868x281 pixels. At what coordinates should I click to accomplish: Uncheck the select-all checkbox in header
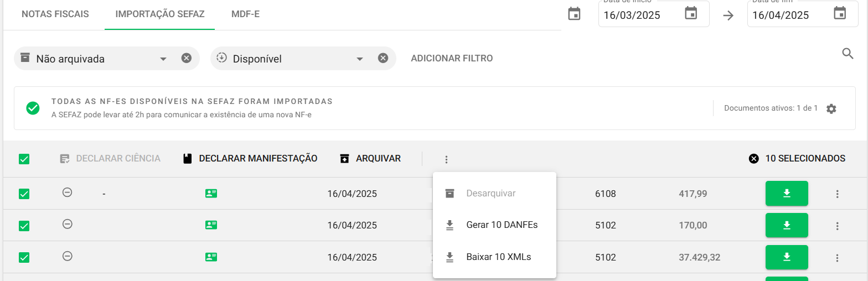[x=24, y=159]
